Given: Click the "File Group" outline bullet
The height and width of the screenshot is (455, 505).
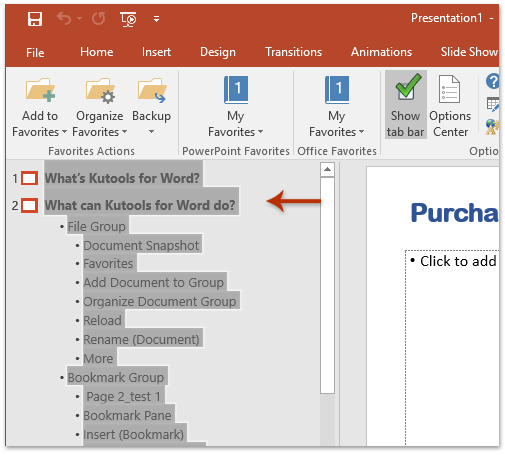Looking at the screenshot, I should click(x=97, y=227).
